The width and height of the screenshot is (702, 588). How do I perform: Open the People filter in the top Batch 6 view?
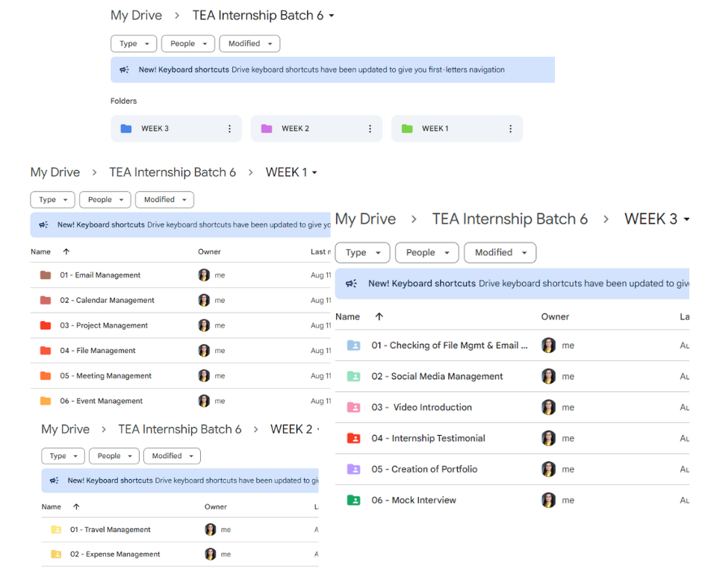click(x=188, y=43)
